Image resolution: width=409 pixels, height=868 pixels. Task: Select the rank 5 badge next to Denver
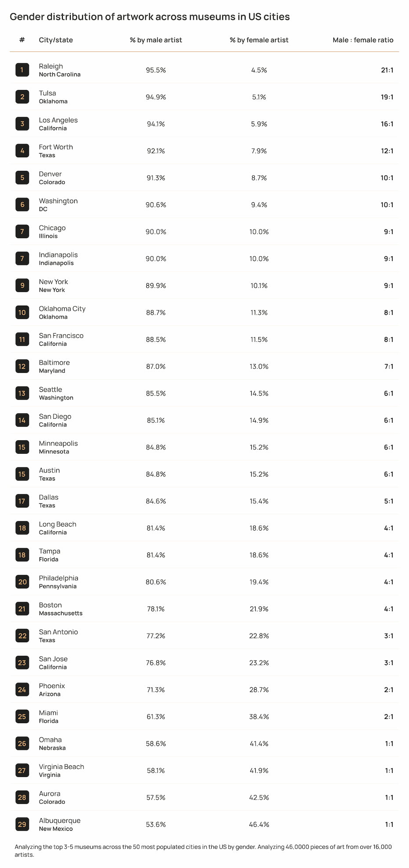(x=22, y=178)
